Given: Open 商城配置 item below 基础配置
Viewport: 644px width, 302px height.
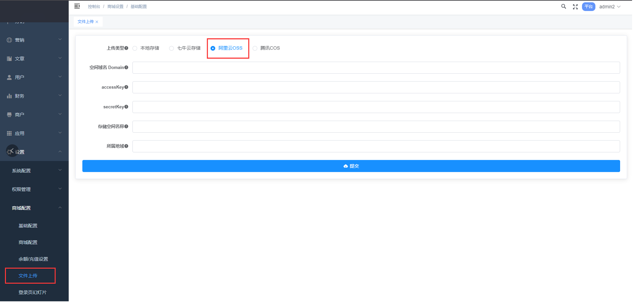Looking at the screenshot, I should tap(28, 242).
